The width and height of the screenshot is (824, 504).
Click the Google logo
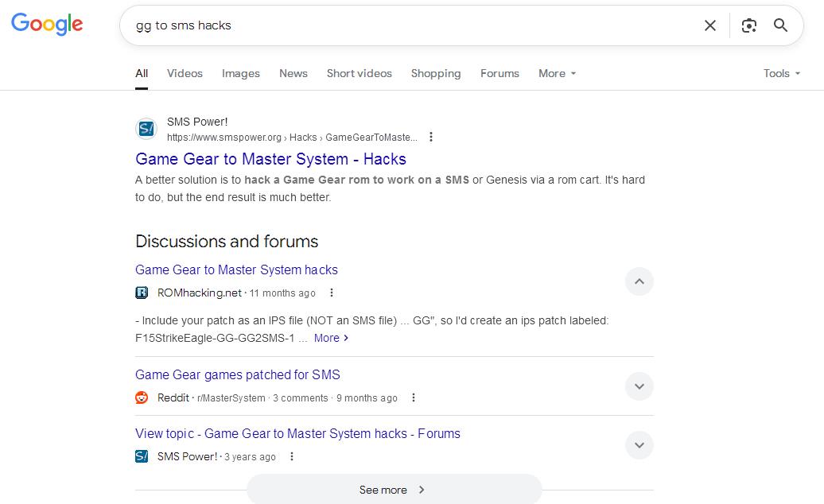coord(47,24)
